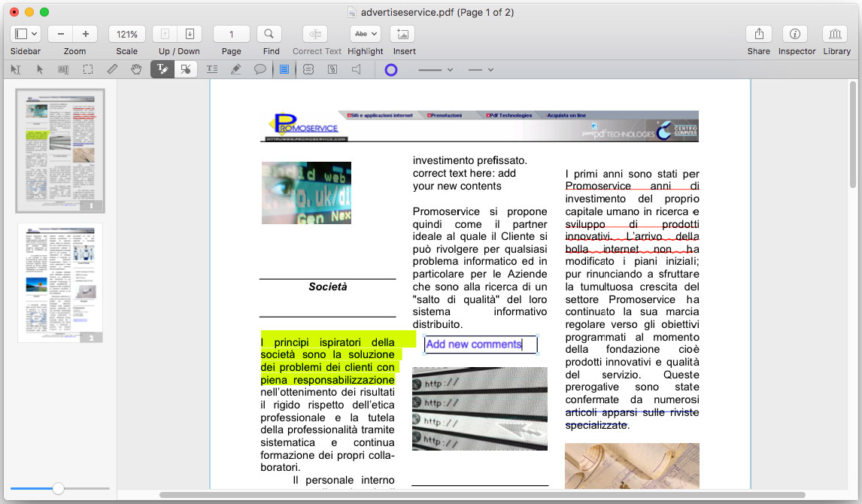Open line thickness dropdown
Image resolution: width=862 pixels, height=504 pixels.
click(x=436, y=70)
